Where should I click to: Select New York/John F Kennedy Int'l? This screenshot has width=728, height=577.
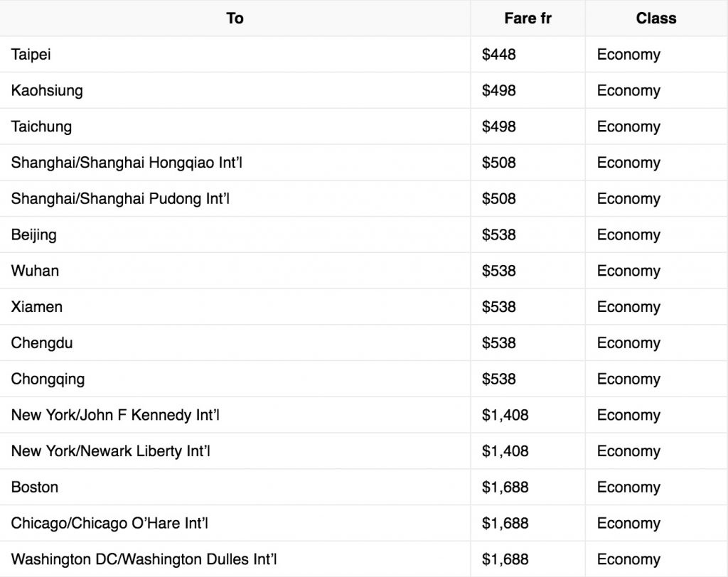tap(115, 415)
